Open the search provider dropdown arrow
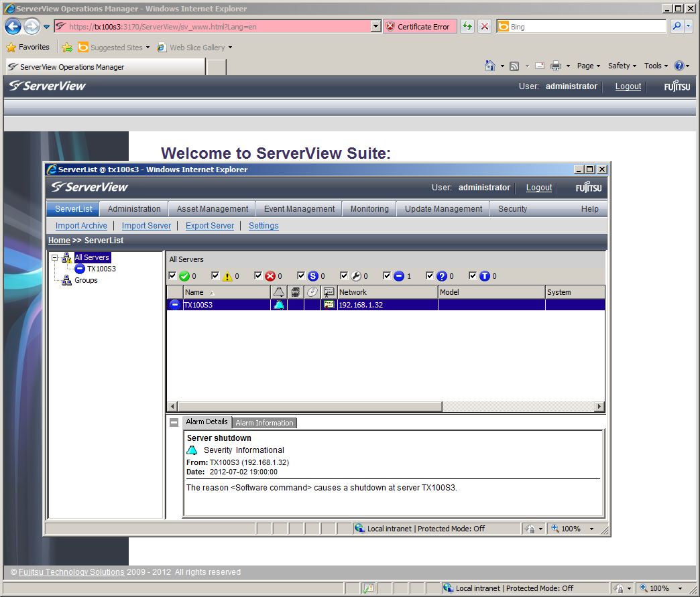The width and height of the screenshot is (700, 597). [688, 26]
